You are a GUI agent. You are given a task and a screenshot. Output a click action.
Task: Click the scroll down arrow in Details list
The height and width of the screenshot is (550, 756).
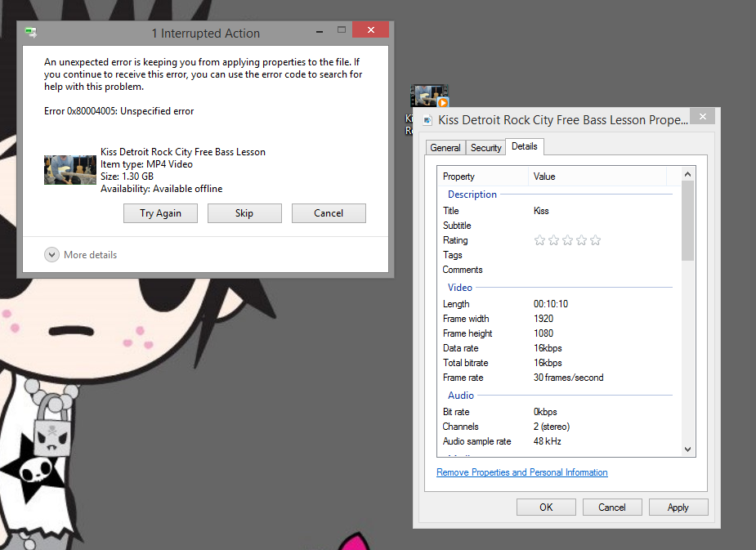coord(688,449)
